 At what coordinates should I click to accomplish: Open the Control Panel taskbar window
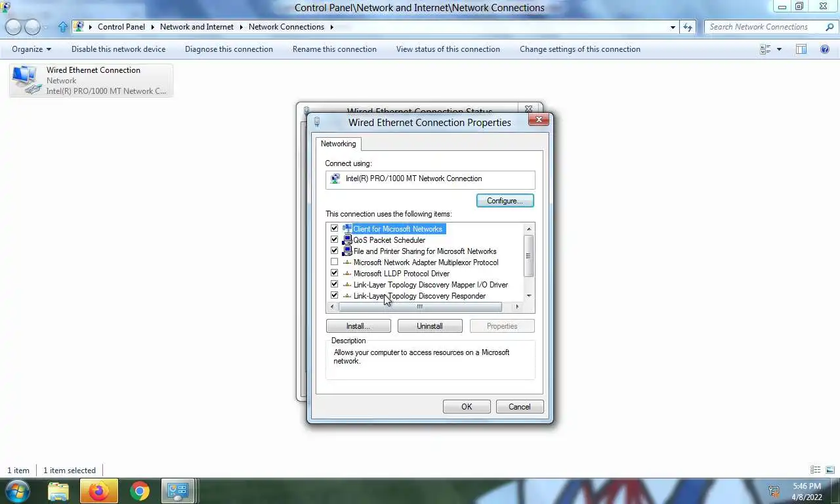[x=177, y=491]
